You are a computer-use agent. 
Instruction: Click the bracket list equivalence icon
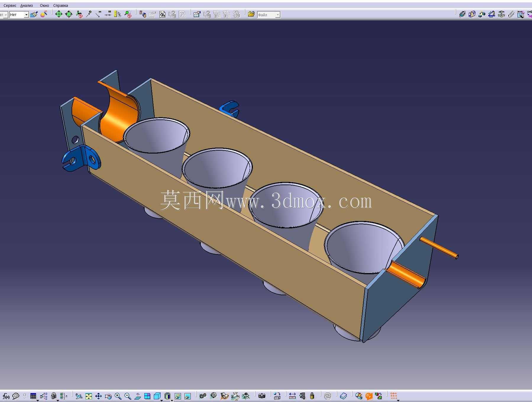[x=64, y=396]
